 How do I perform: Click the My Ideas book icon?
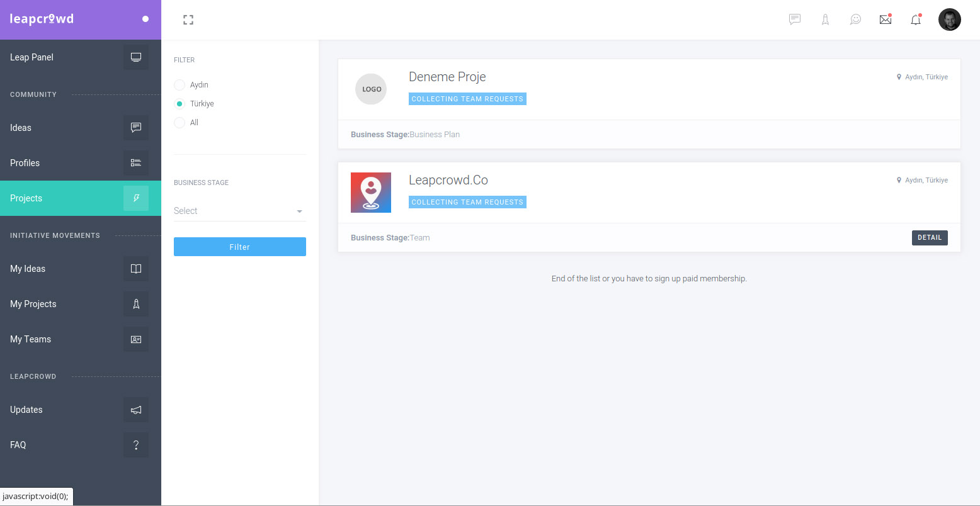[136, 269]
